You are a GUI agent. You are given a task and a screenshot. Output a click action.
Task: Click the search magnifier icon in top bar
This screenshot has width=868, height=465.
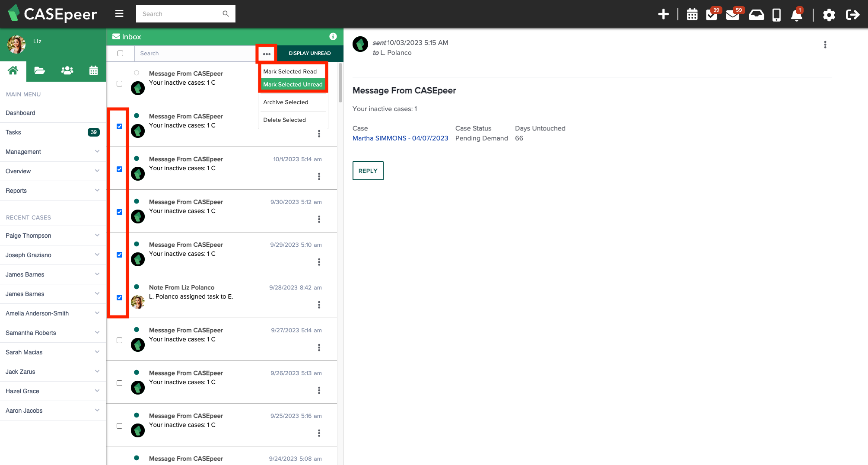[x=226, y=14]
